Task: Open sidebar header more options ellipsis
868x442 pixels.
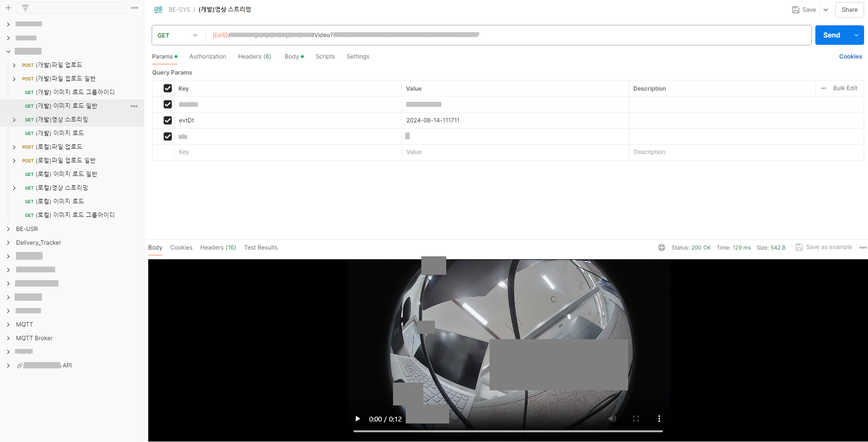Action: tap(135, 8)
